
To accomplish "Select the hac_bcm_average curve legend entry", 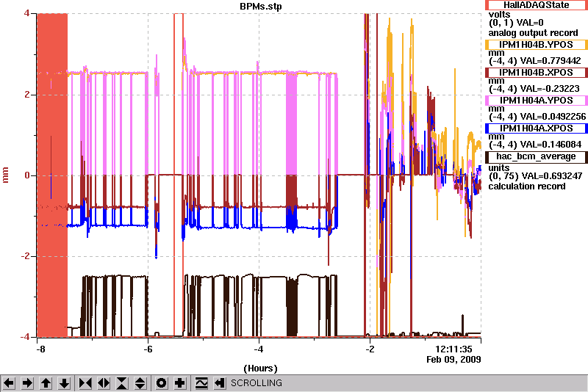I will [x=537, y=156].
